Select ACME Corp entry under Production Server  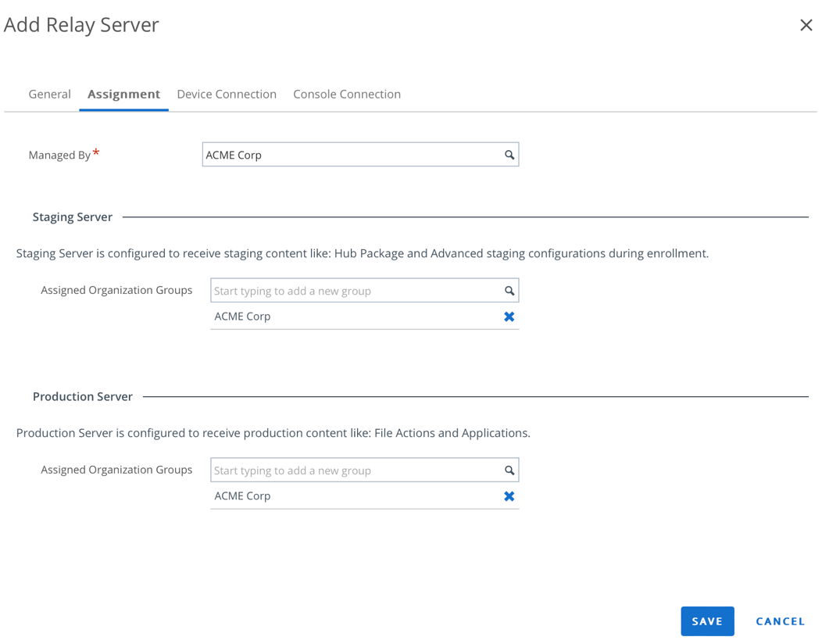242,496
